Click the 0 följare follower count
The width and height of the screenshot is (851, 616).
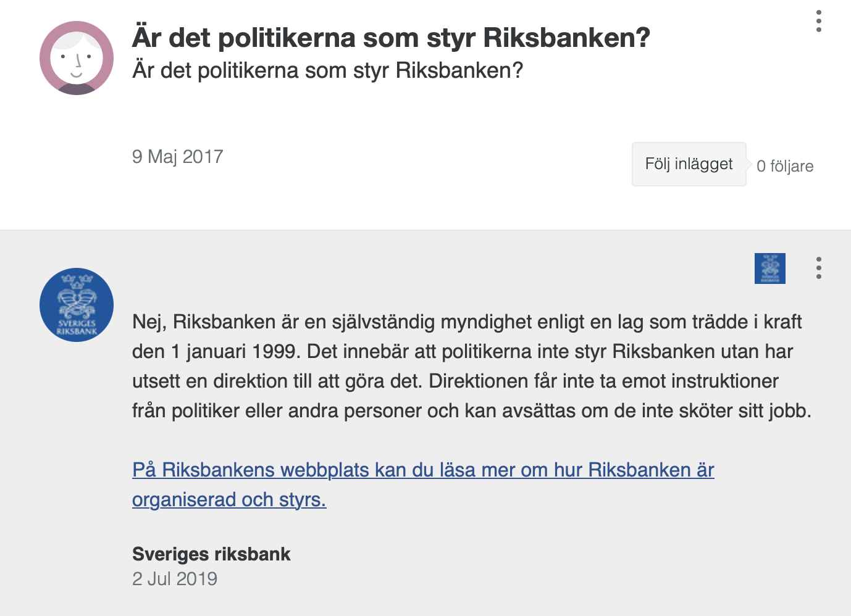[x=784, y=166]
